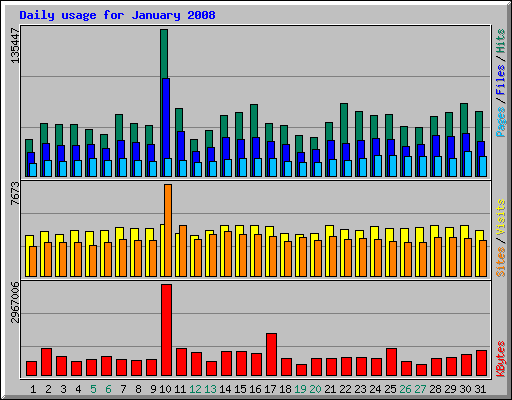Click day label 9 on the x-axis
The image size is (512, 400).
tap(153, 389)
